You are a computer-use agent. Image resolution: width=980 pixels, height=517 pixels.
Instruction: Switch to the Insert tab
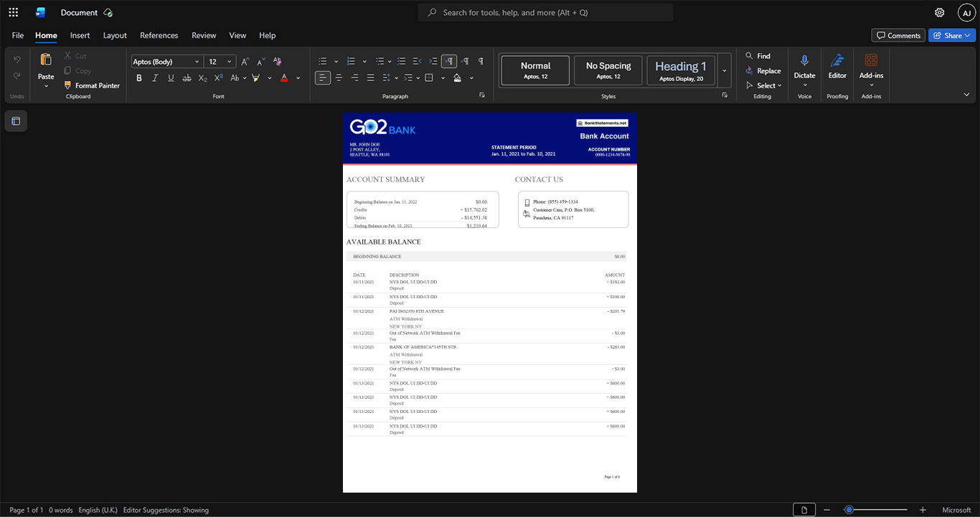coord(80,35)
